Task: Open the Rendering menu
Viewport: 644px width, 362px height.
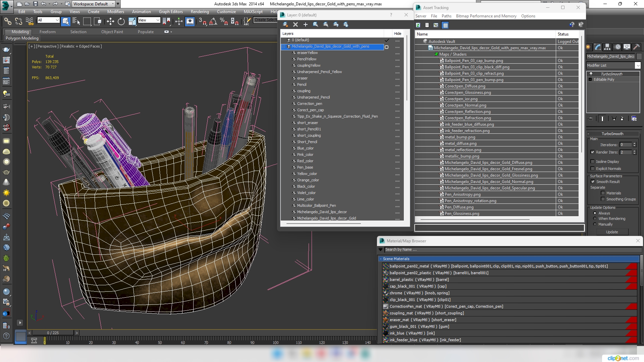Action: click(x=200, y=11)
